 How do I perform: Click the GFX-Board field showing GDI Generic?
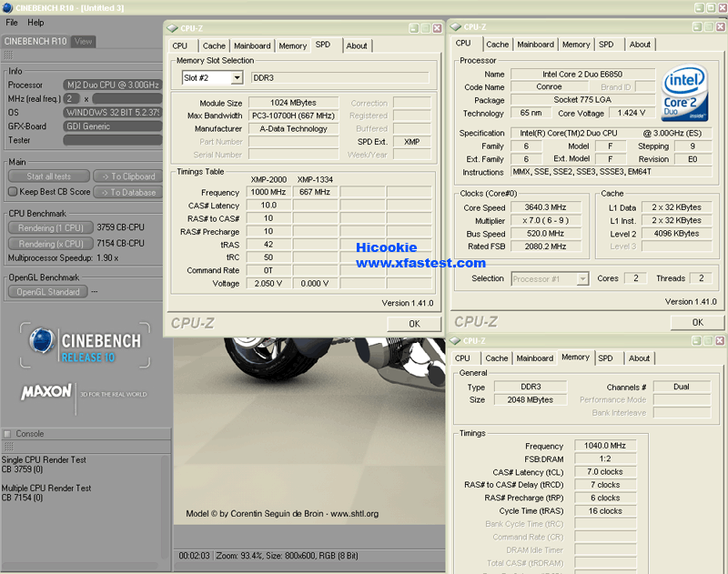pyautogui.click(x=113, y=126)
